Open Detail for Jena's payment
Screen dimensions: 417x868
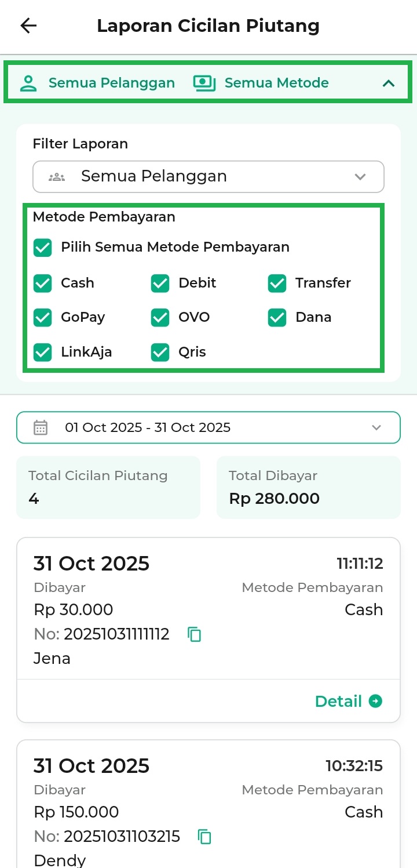point(338,702)
